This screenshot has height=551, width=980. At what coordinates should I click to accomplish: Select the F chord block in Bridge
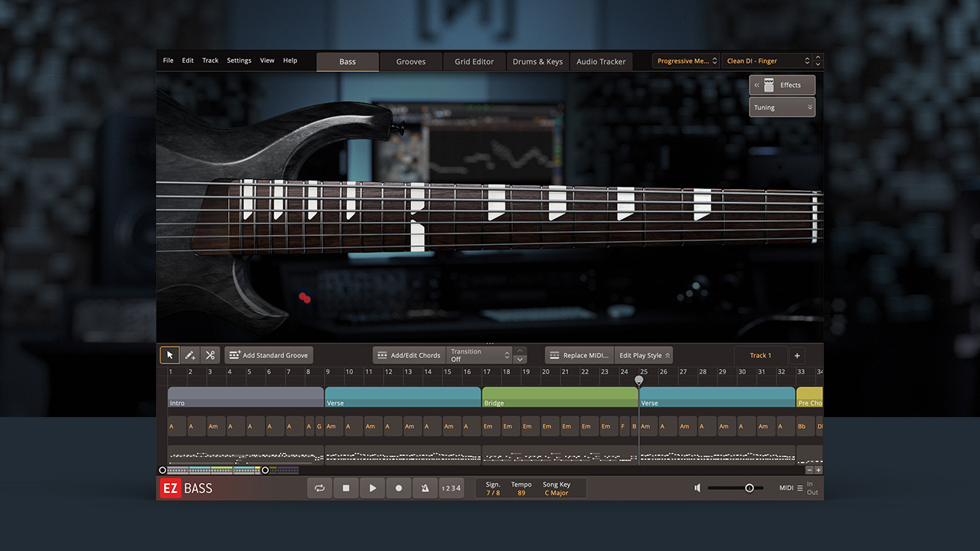tap(623, 426)
